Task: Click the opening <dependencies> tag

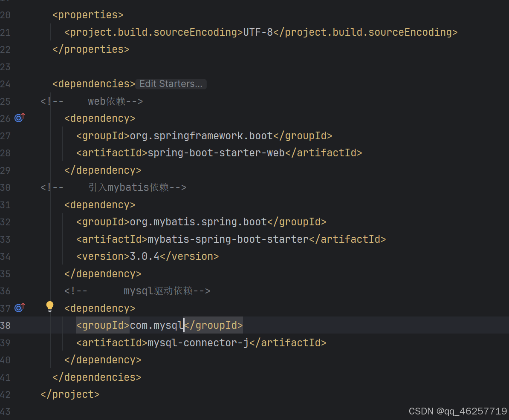Action: [93, 83]
